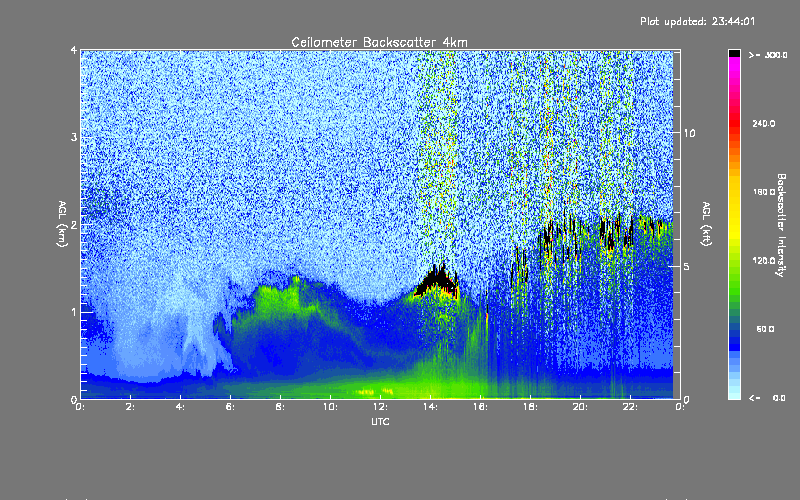Click the "2:" UTC time tick
Viewport: 800px width, 500px height.
(131, 407)
